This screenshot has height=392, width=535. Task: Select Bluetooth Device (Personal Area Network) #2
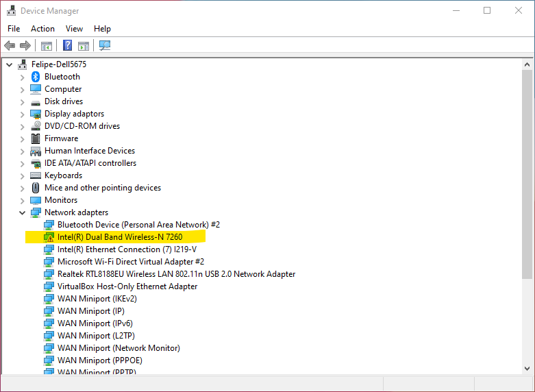tap(138, 225)
